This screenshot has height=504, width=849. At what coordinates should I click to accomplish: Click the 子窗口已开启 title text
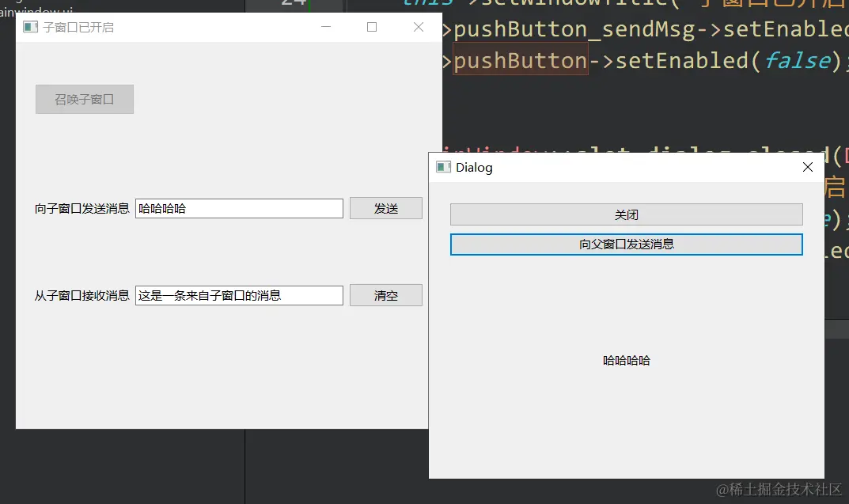(78, 27)
